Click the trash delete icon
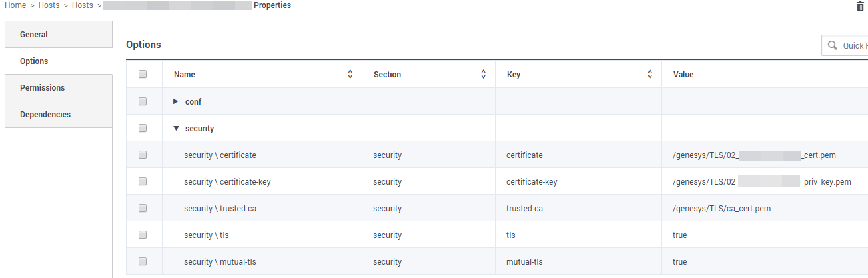 pos(859,6)
